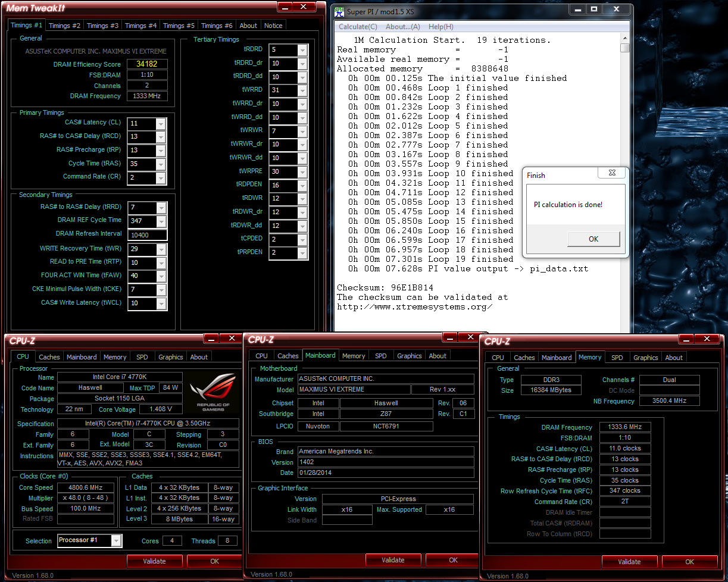This screenshot has width=728, height=582.
Task: Open Mainboard tab in right CPU-Z window
Action: click(557, 358)
